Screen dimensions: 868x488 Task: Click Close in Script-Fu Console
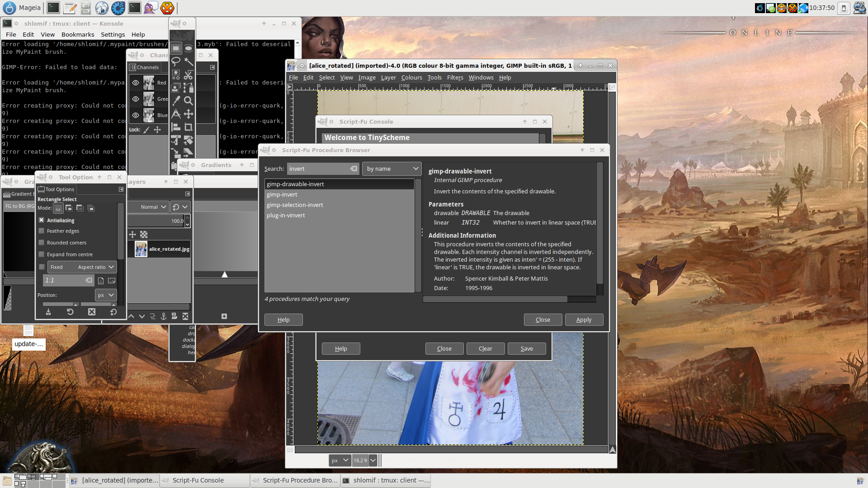click(x=444, y=348)
